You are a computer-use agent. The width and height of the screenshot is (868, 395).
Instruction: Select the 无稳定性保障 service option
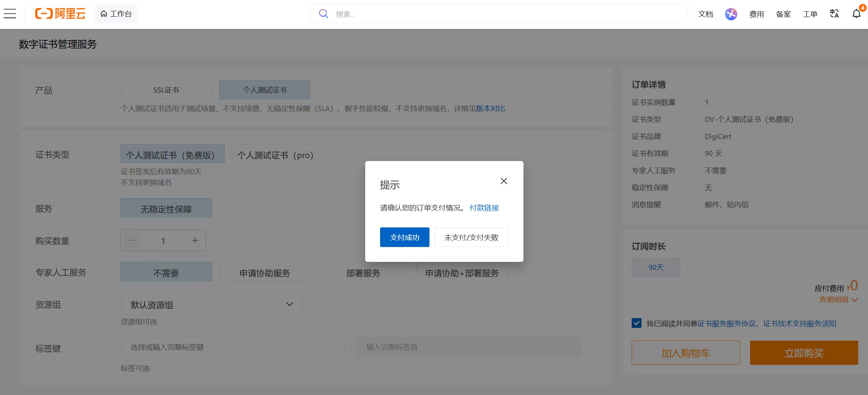pos(166,208)
